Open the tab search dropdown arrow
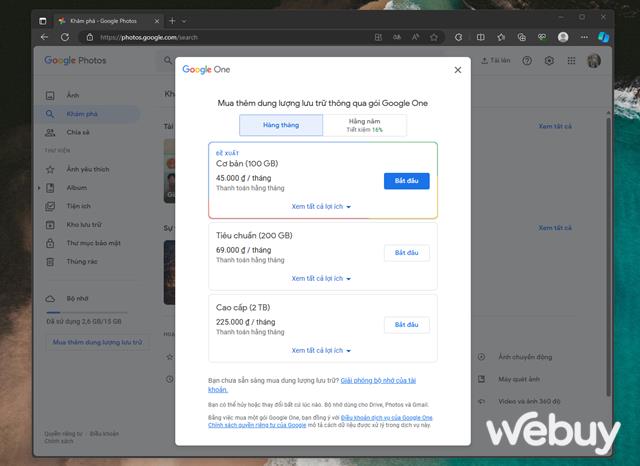This screenshot has width=640, height=466. click(184, 21)
